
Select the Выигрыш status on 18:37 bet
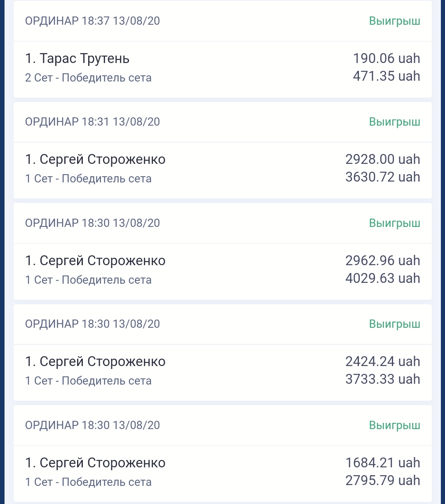[x=394, y=21]
